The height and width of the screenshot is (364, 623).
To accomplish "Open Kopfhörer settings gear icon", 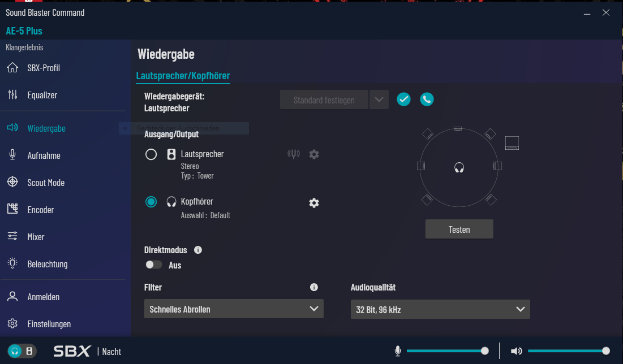I will pos(314,203).
